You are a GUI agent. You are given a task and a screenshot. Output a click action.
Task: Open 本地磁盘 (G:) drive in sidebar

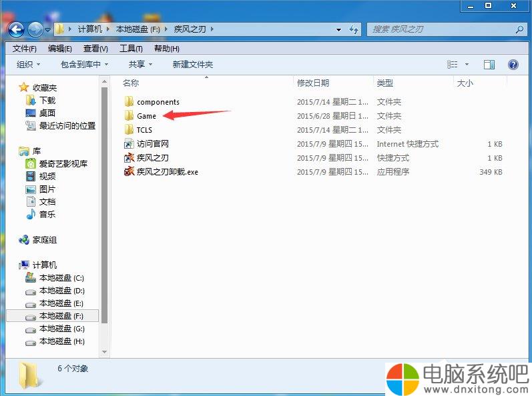62,329
